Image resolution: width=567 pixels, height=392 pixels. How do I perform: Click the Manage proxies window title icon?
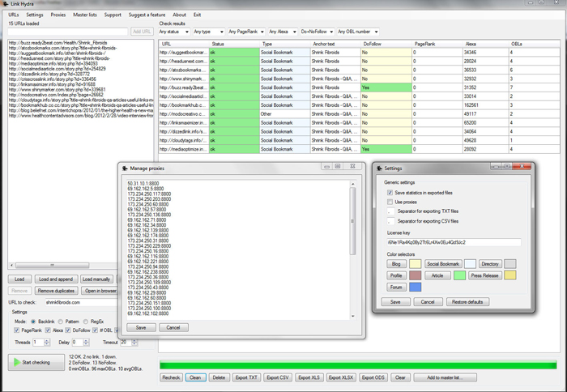point(125,168)
